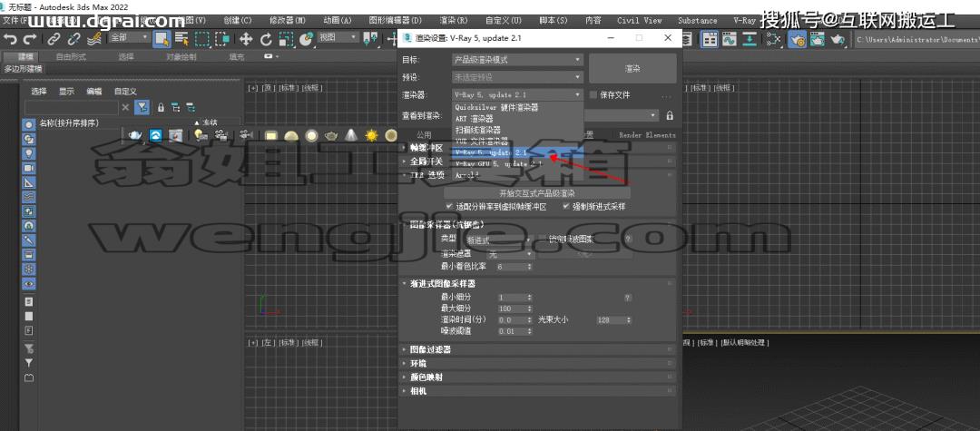
Task: Click the Redo arrow in main toolbar
Action: coord(30,39)
